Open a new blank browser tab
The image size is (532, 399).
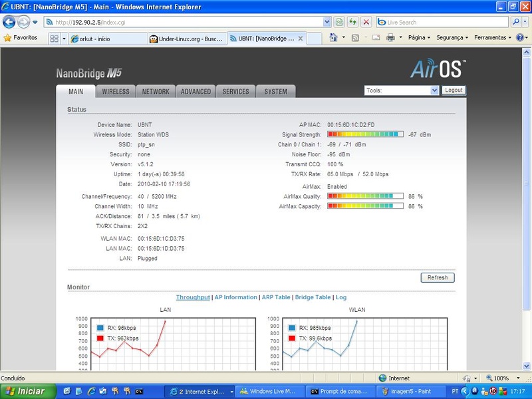[315, 39]
